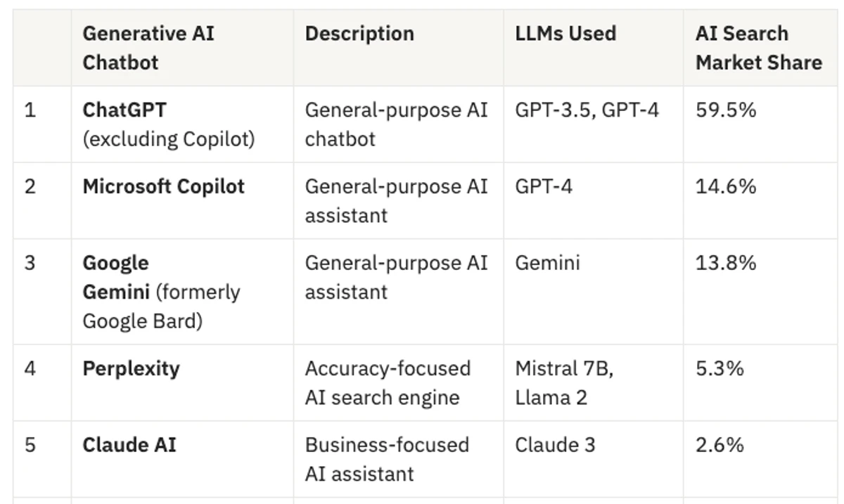
Task: Click the Description column header
Action: click(x=359, y=34)
